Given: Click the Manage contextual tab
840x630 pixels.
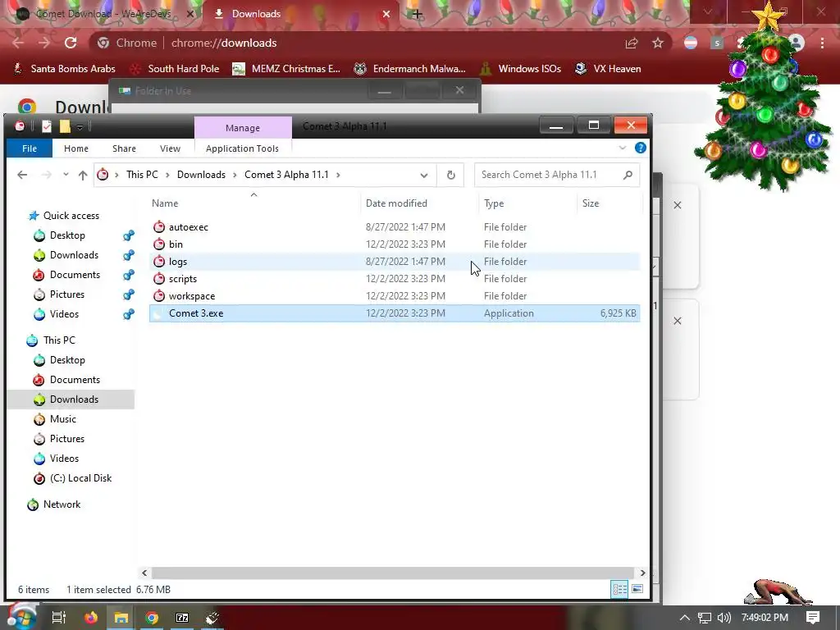Looking at the screenshot, I should [x=243, y=127].
